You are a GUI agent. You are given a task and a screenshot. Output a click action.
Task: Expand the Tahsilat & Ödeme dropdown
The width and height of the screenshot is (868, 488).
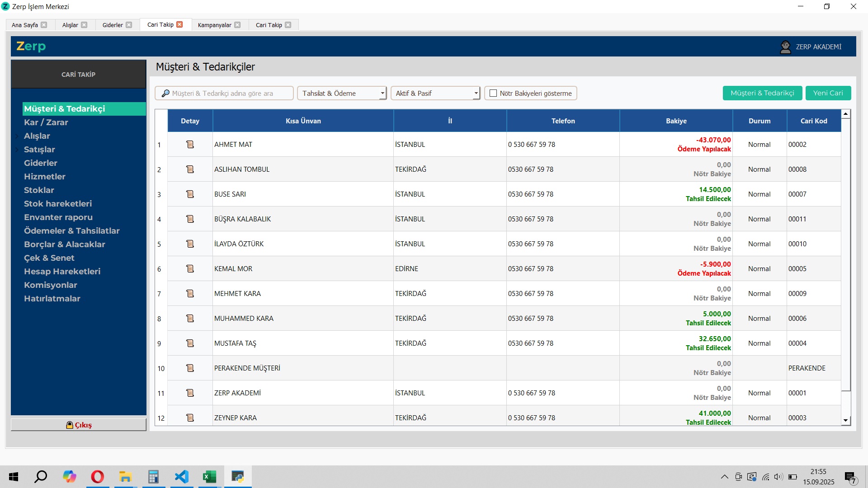point(382,94)
